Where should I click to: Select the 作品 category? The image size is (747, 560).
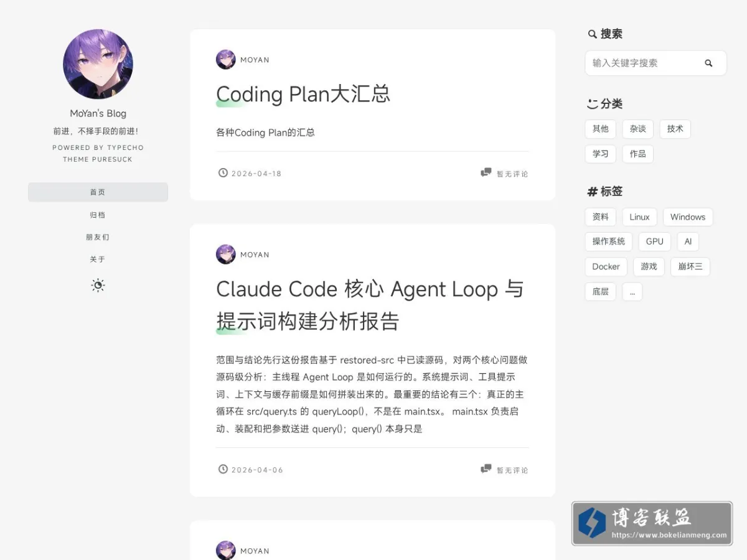point(638,154)
